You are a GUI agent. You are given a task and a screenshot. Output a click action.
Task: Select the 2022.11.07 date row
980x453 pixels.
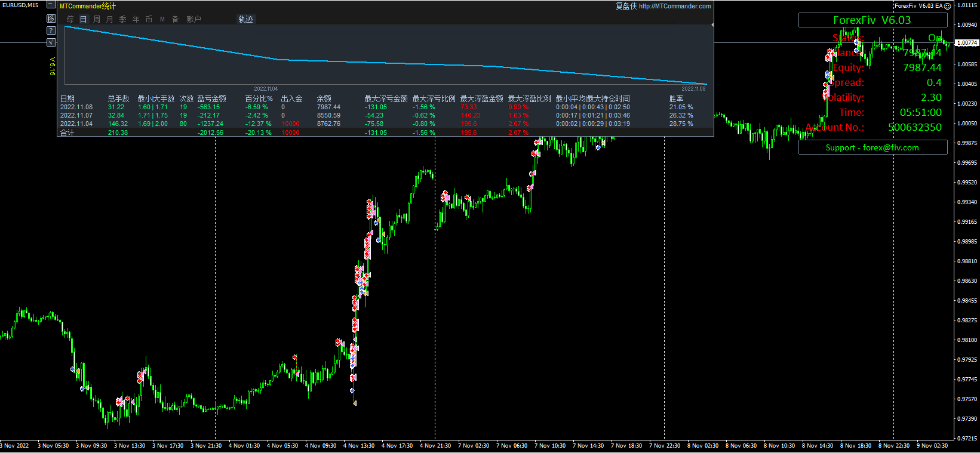[76, 116]
